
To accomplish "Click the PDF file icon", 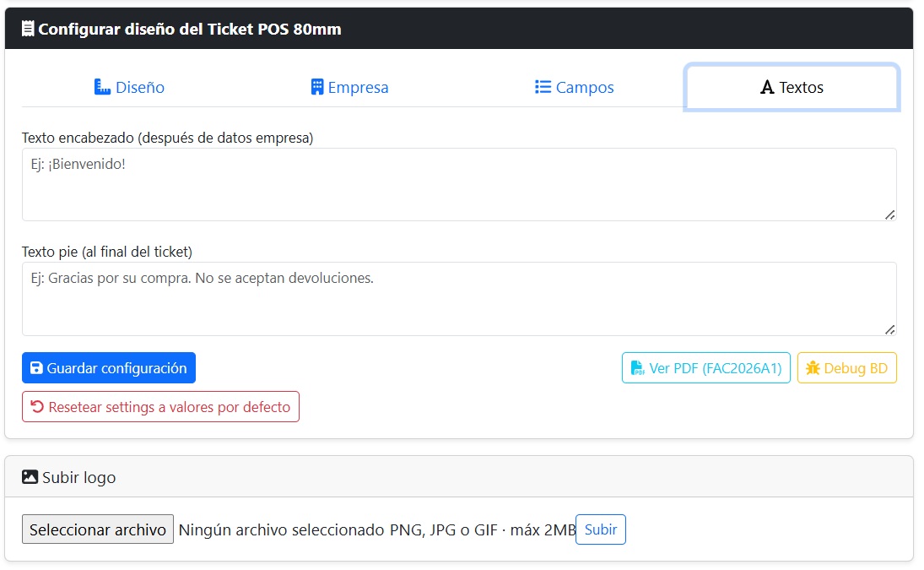I will (x=638, y=368).
